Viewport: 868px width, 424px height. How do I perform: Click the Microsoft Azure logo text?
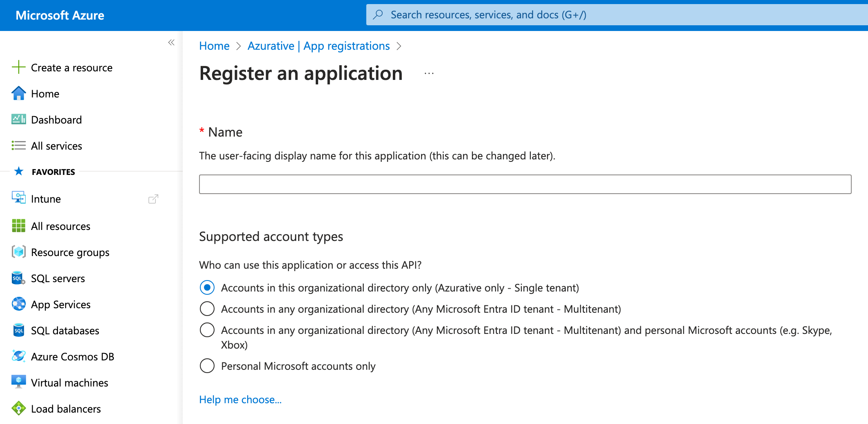60,15
